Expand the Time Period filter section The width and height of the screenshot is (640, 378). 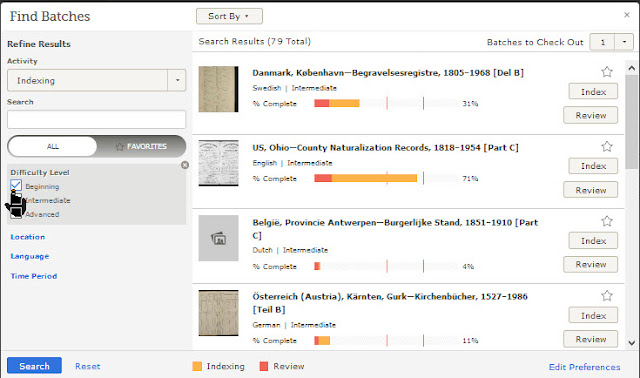[34, 276]
